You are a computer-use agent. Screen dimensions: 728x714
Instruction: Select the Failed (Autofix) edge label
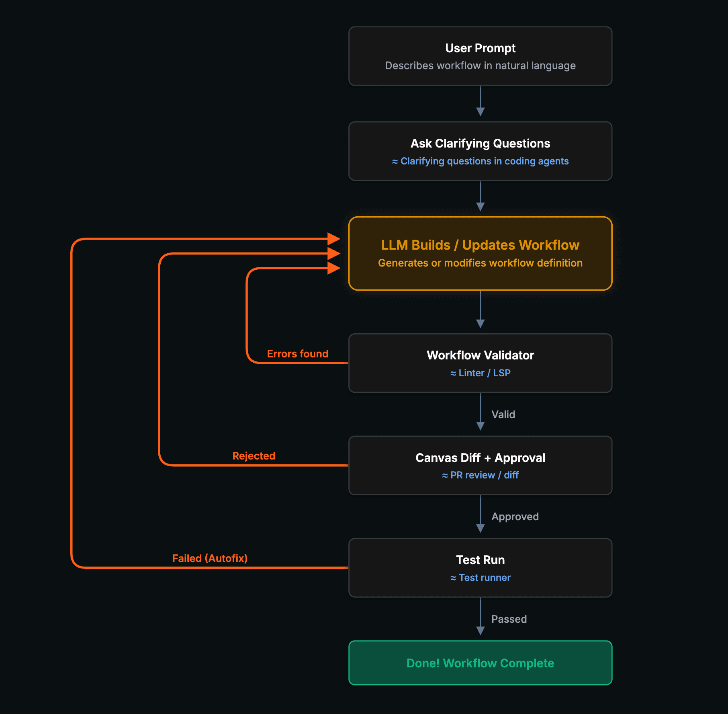click(x=210, y=558)
